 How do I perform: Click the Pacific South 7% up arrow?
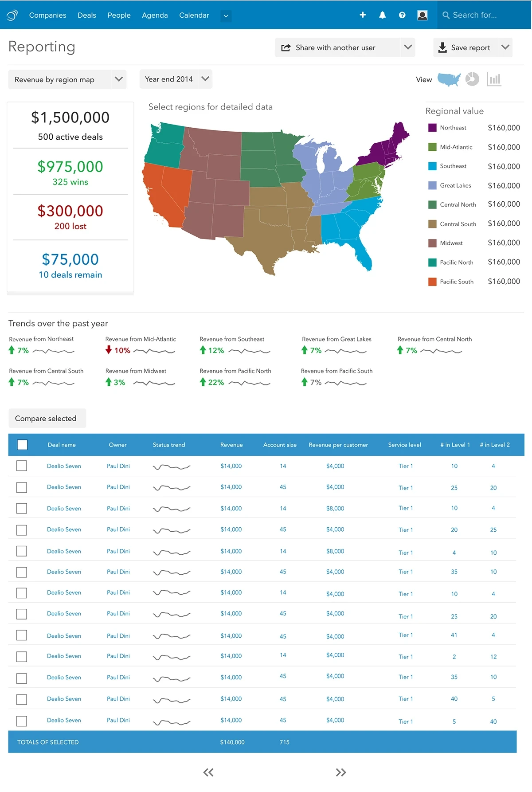[x=305, y=382]
